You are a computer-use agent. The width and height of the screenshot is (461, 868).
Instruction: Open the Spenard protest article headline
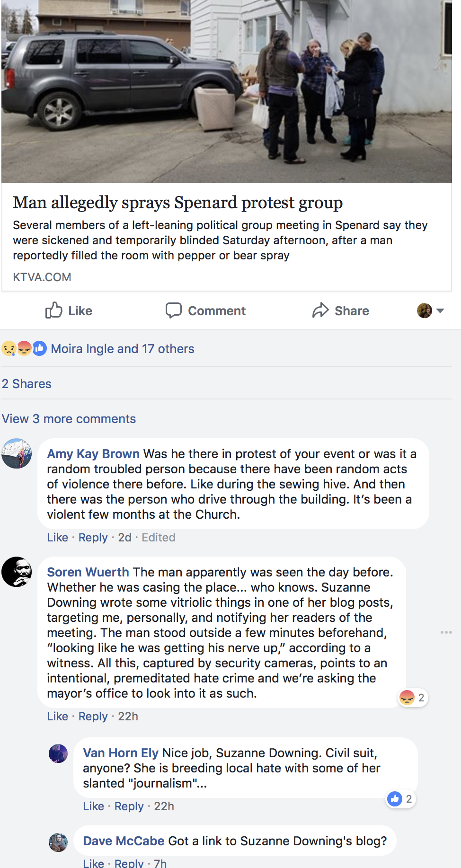pos(177,203)
